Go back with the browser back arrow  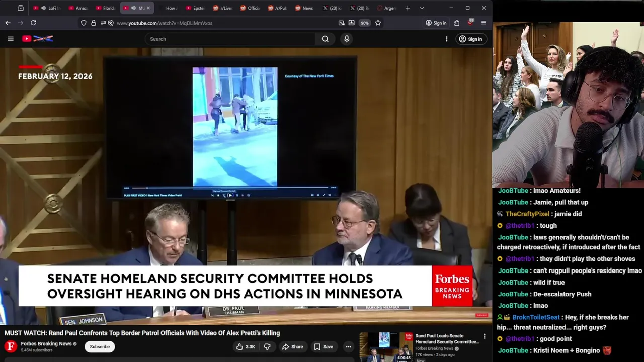(x=8, y=23)
